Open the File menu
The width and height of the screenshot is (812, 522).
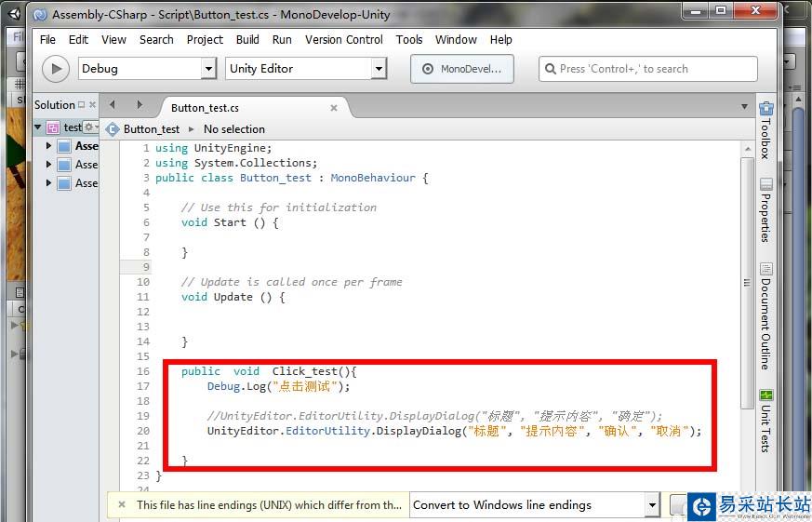47,39
